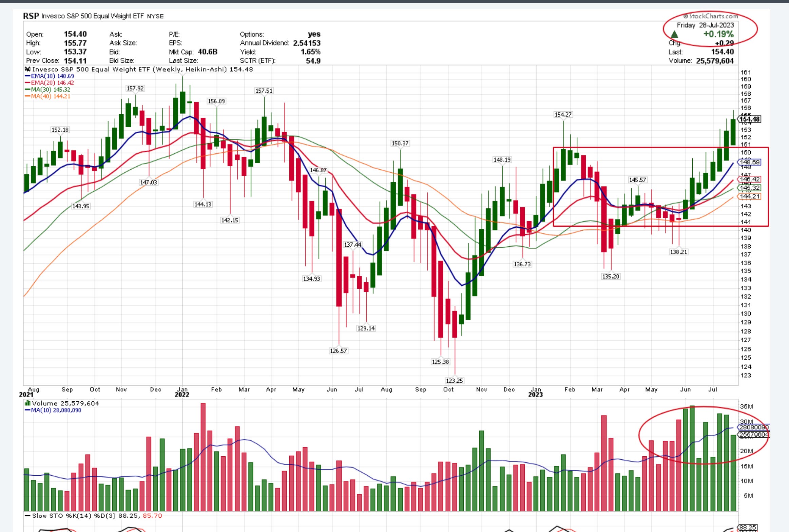Click the MA(30) 145.32 legend entry
This screenshot has height=532, width=789.
pos(48,90)
